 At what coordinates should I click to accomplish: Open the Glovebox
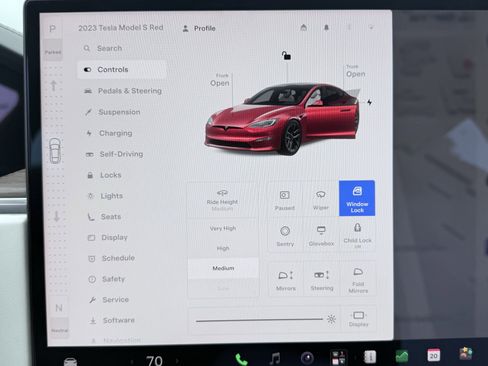pyautogui.click(x=321, y=235)
